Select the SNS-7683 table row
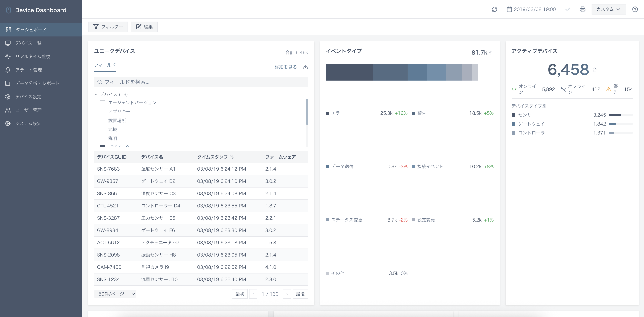 point(201,169)
